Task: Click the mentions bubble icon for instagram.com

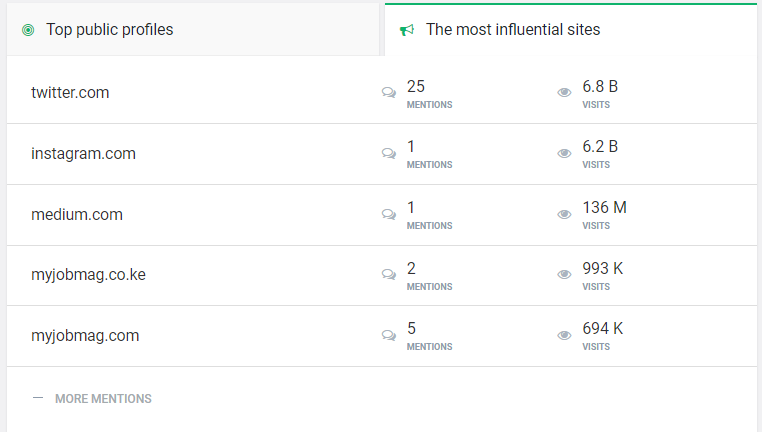Action: 389,154
